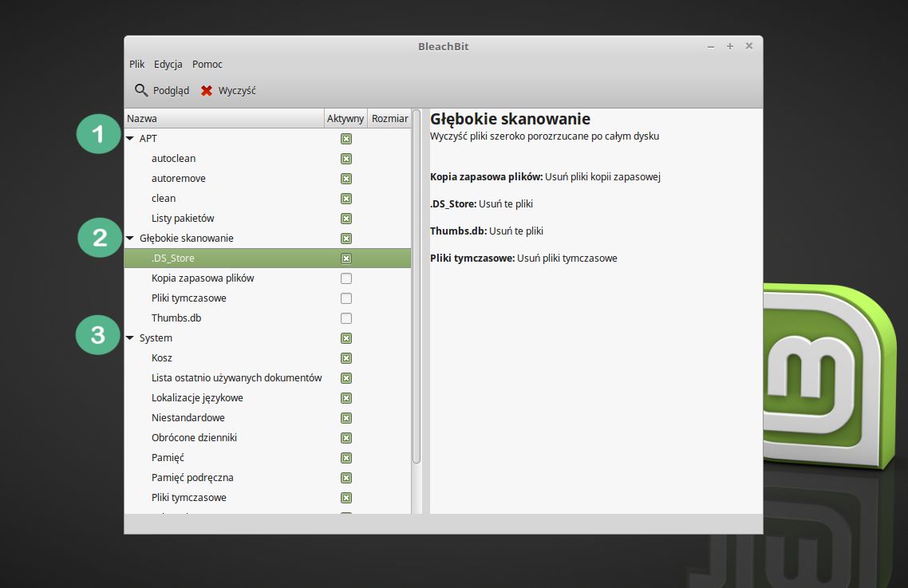
Task: Select the Kosz row
Action: (x=267, y=358)
